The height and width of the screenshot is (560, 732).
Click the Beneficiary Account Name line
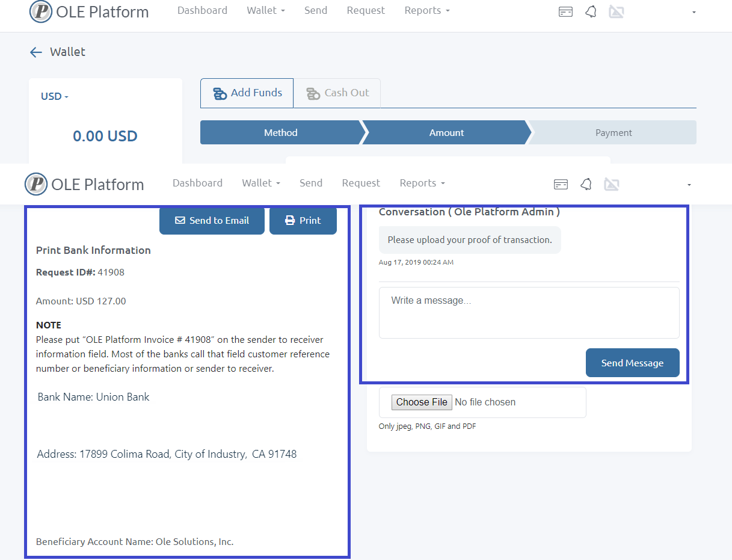pyautogui.click(x=135, y=541)
